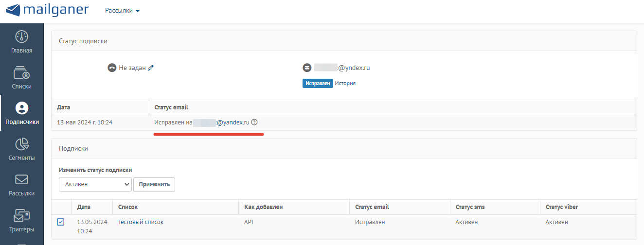The width and height of the screenshot is (644, 245).
Task: Click the phone icon beside Не задан
Action: [x=112, y=68]
